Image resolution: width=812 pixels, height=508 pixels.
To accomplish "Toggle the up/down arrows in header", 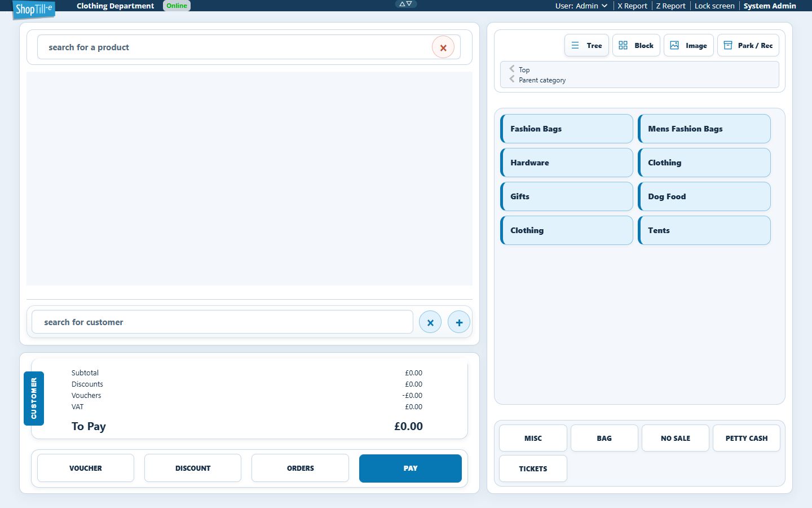I will pos(405,4).
